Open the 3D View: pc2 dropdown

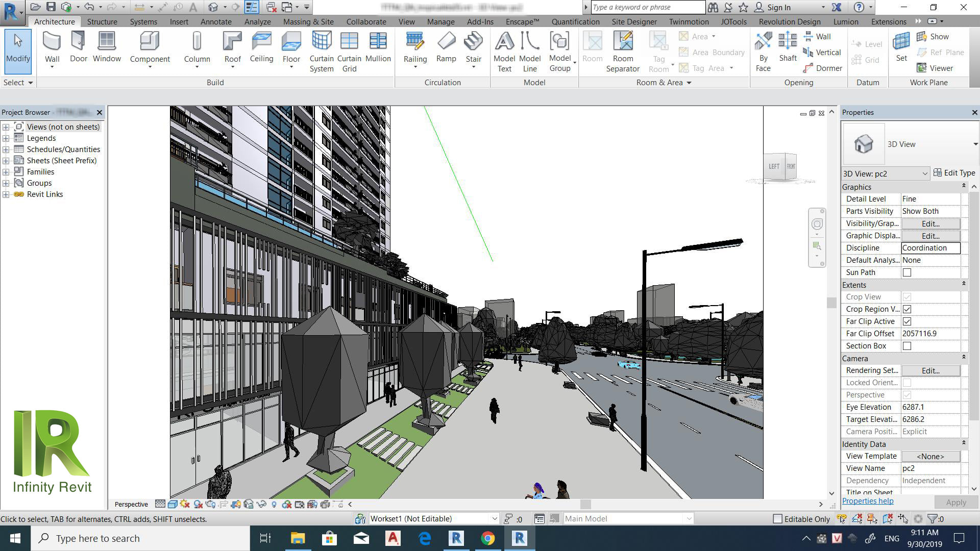(924, 174)
